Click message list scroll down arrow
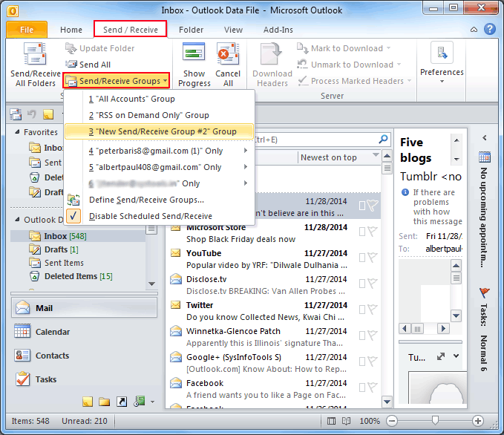The height and width of the screenshot is (435, 504). [x=387, y=402]
